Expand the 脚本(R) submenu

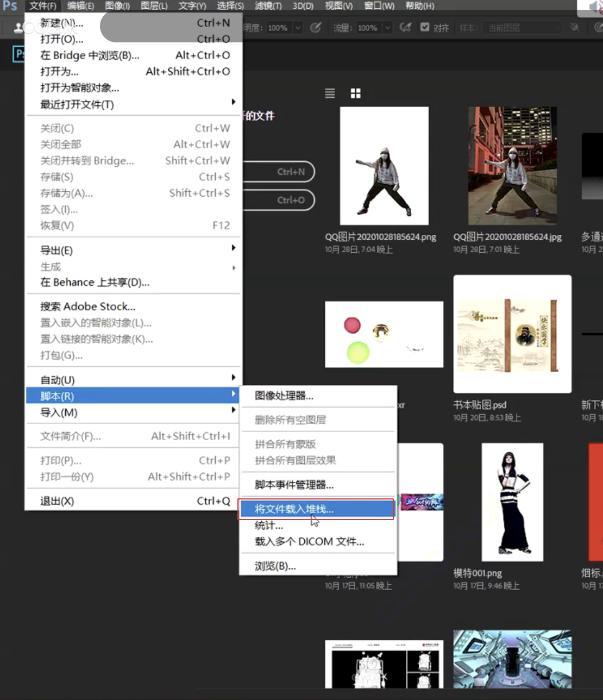(x=134, y=396)
